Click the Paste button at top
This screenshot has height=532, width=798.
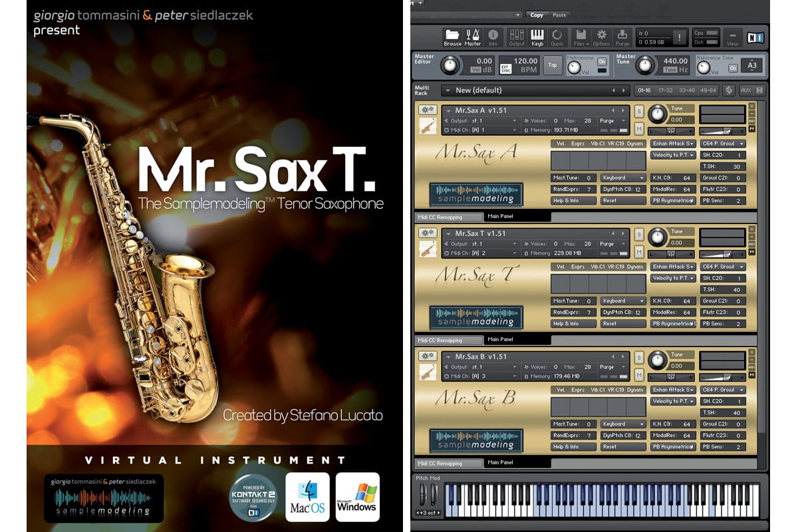[x=559, y=15]
